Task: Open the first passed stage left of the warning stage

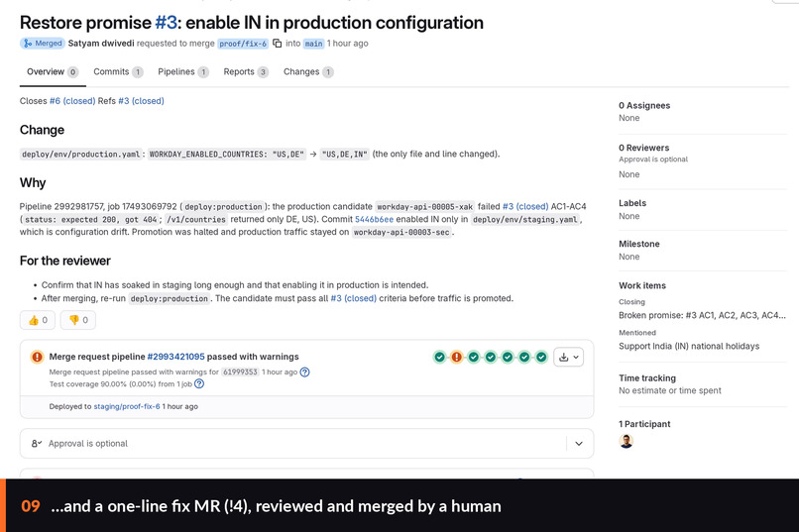Action: click(x=440, y=357)
